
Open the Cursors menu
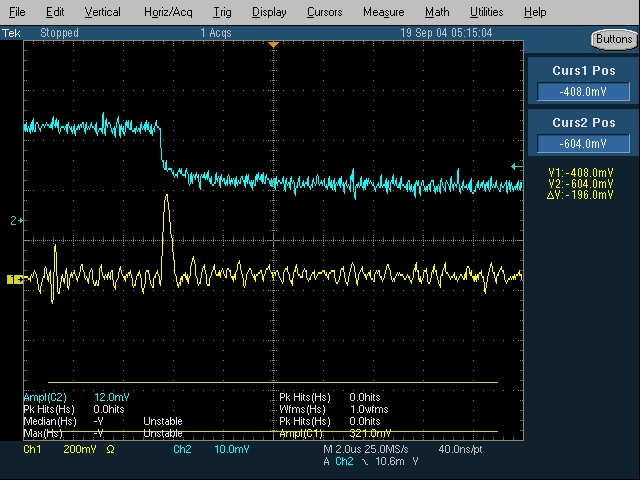click(x=324, y=12)
